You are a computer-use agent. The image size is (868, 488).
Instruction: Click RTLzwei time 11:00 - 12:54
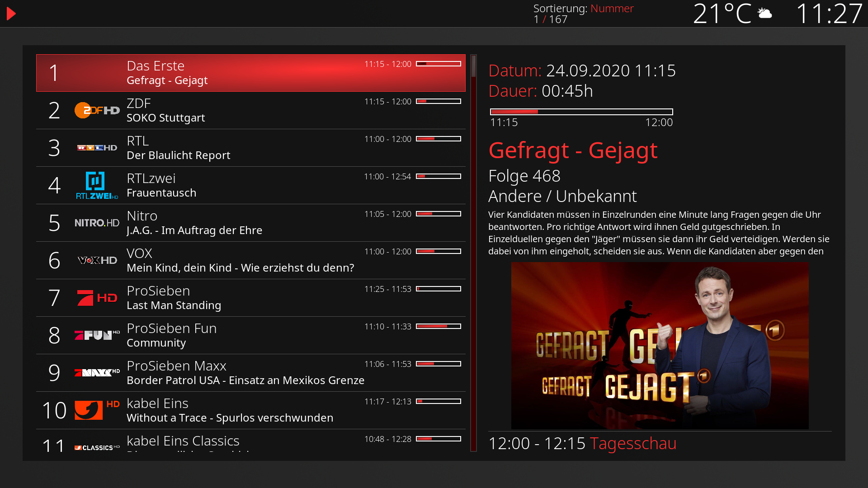tap(387, 177)
